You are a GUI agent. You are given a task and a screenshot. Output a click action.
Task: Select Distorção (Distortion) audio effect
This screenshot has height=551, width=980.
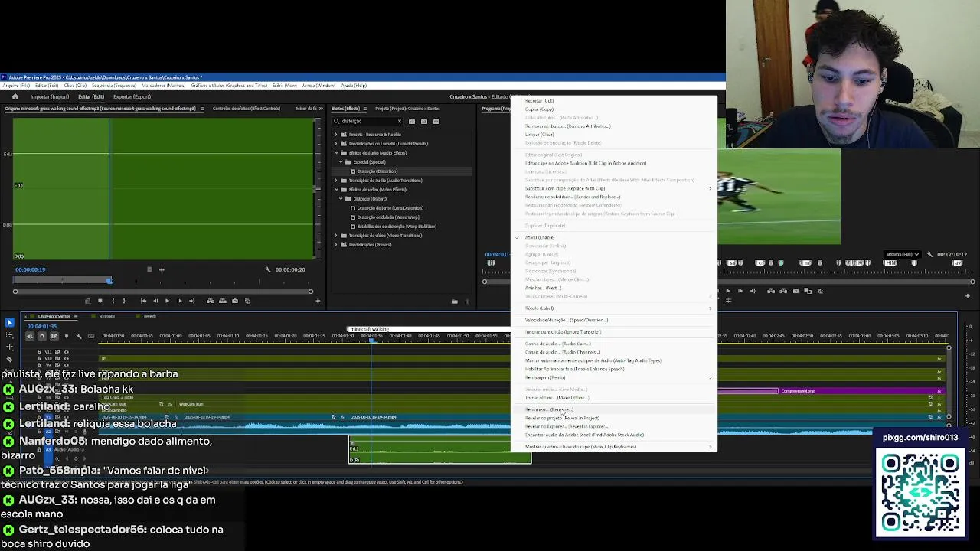point(377,171)
